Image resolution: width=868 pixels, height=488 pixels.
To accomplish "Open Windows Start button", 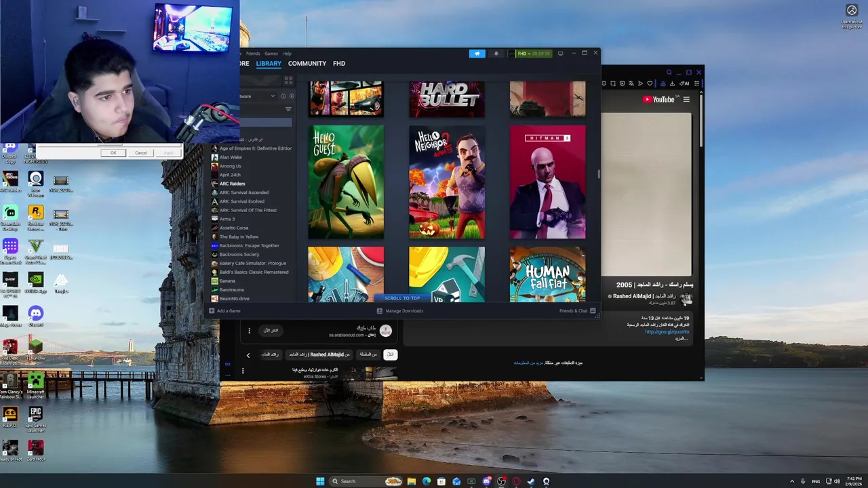I will (320, 481).
